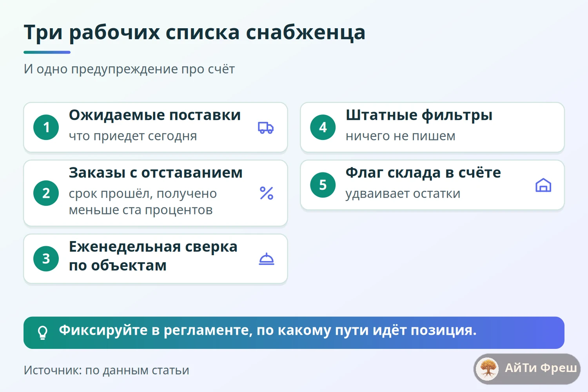Click the heading Три рабочих списка снабженца
Viewport: 588px width, 392px height.
194,32
